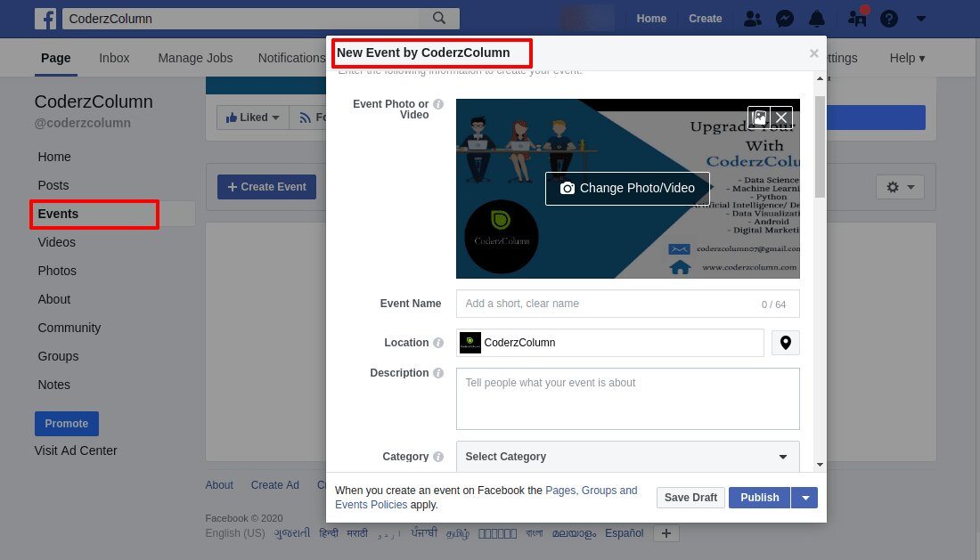Open the notifications bell icon

(816, 19)
